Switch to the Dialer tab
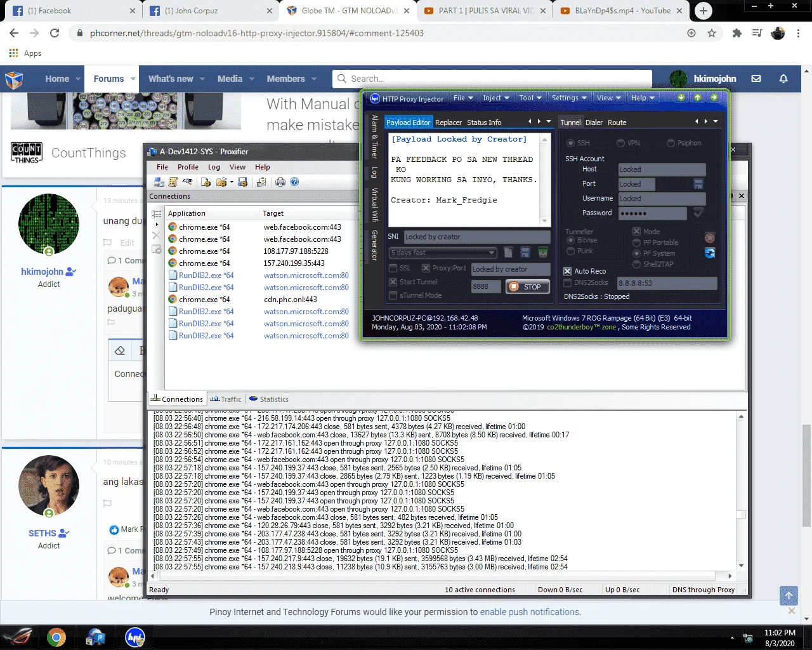This screenshot has height=650, width=812. pyautogui.click(x=594, y=123)
